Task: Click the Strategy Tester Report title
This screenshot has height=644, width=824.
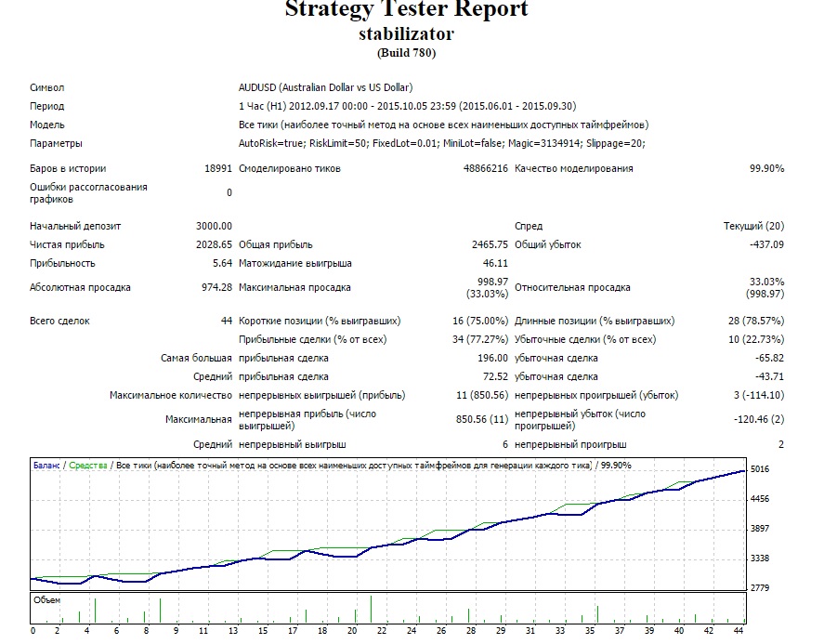Action: coord(406,9)
